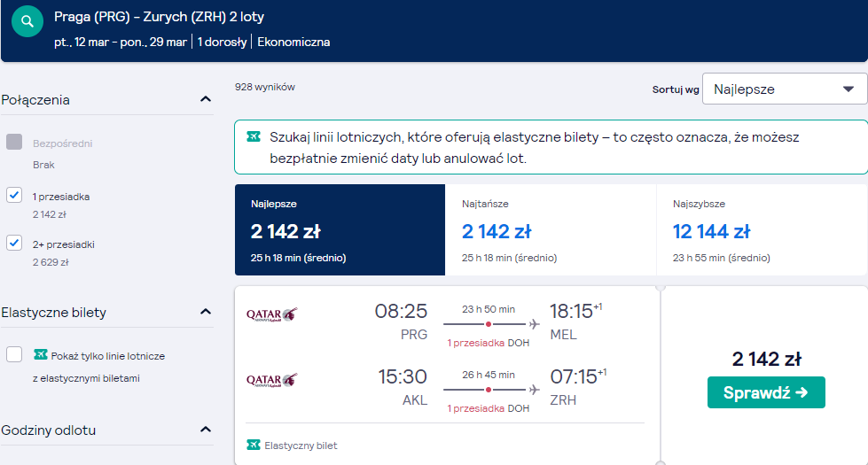Click Qatar Airways logo on return AKL flight
The image size is (868, 465).
coord(272,380)
